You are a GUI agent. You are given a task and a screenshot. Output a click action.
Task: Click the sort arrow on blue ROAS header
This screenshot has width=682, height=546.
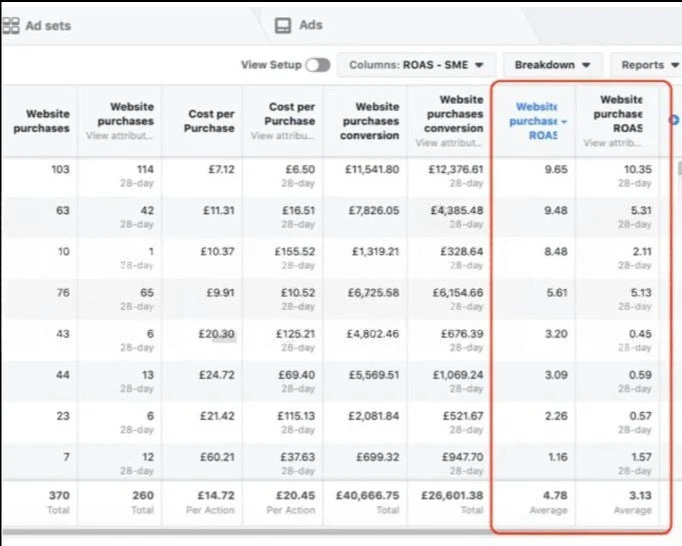click(x=563, y=121)
